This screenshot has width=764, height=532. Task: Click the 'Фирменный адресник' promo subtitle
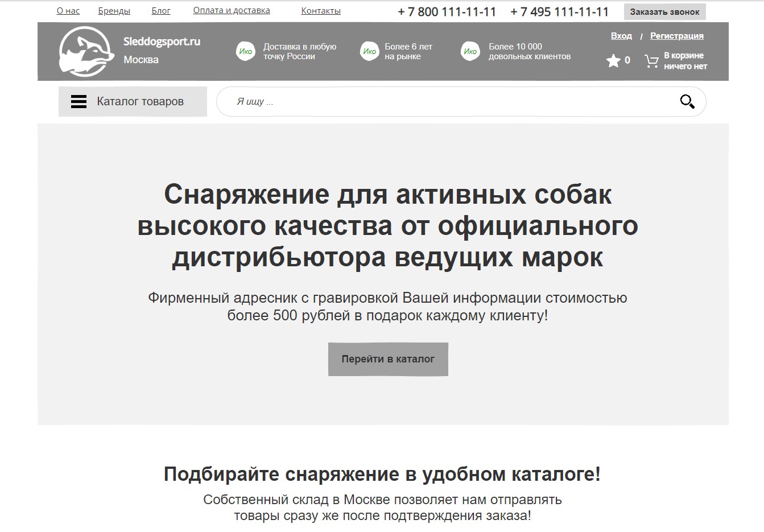(388, 307)
